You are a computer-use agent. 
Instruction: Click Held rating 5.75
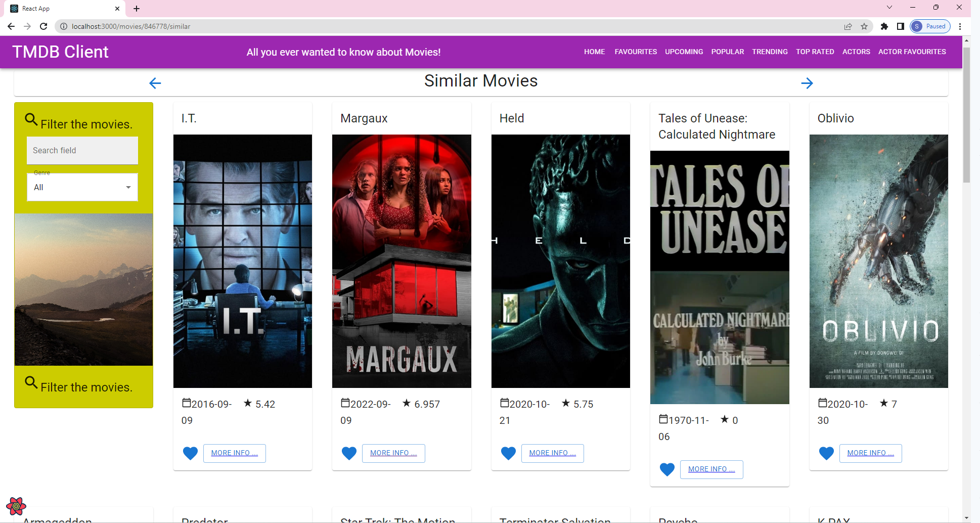[x=583, y=404]
